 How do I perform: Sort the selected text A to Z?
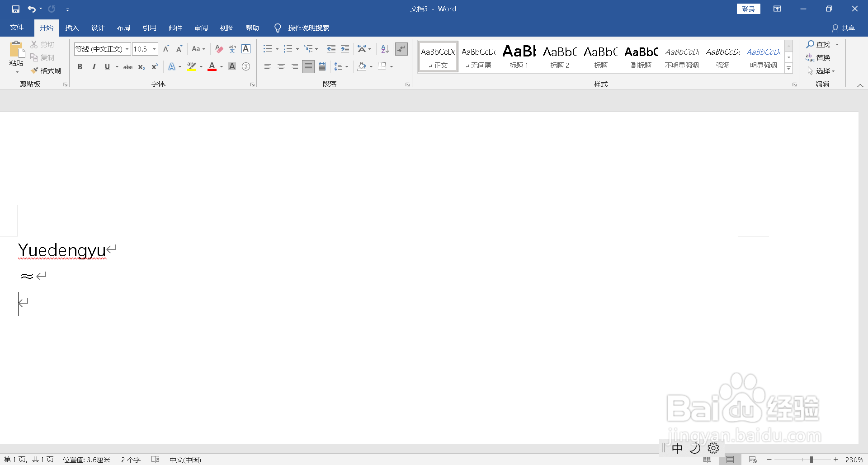pyautogui.click(x=385, y=49)
